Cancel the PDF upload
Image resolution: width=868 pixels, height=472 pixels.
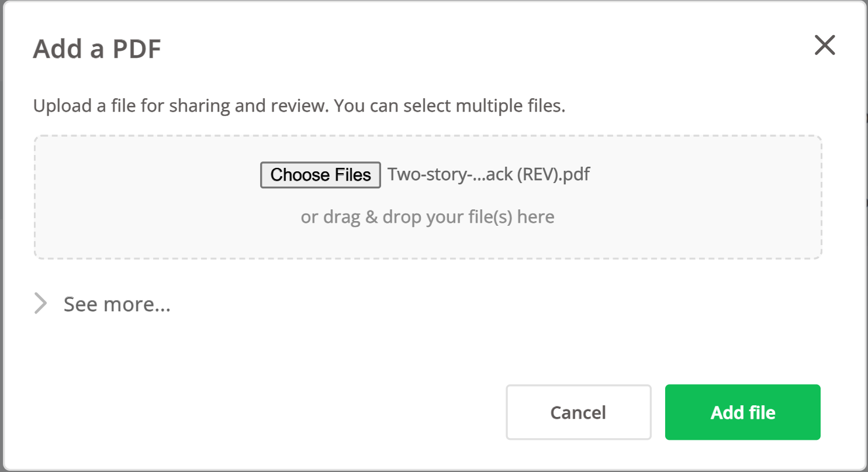click(579, 412)
